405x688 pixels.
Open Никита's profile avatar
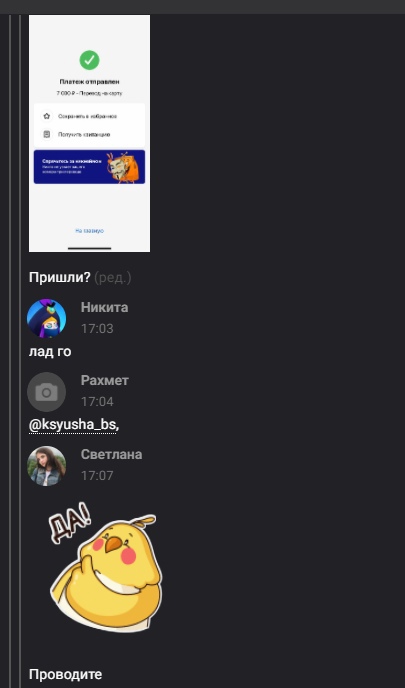tap(47, 318)
